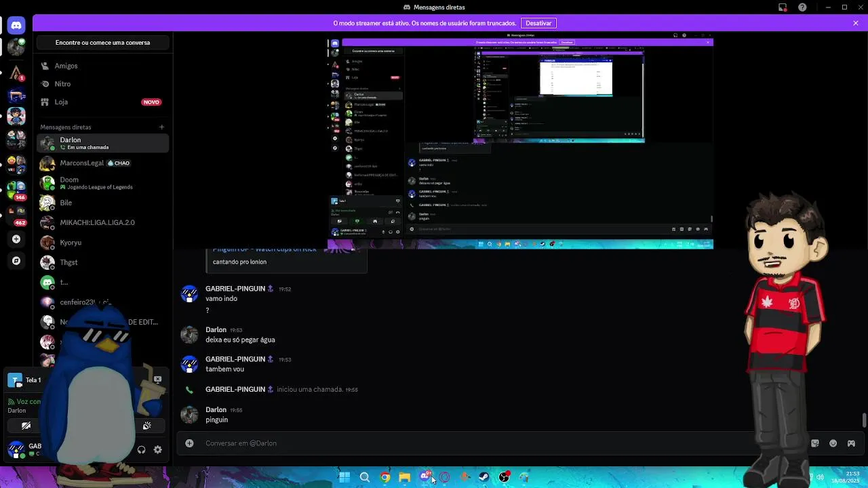Click the 'tambem vou' message text
This screenshot has height=488, width=868.
coord(224,369)
